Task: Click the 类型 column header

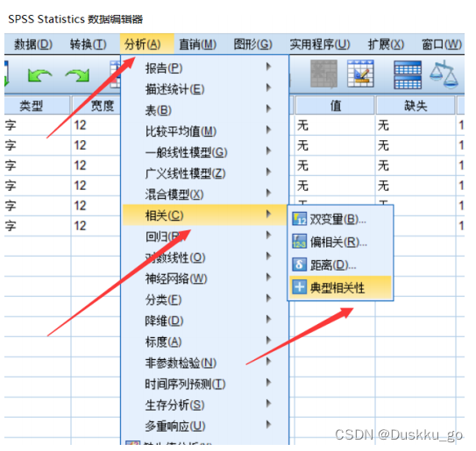Action: click(37, 106)
